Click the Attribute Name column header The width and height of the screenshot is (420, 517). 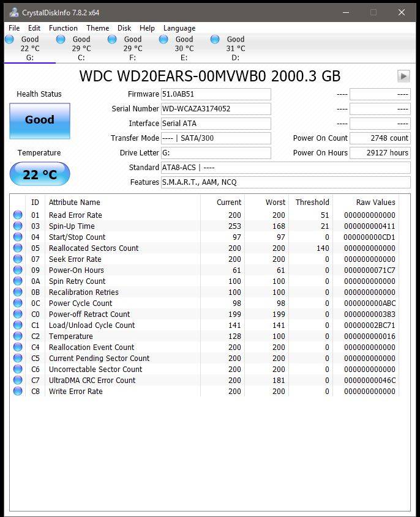pos(75,202)
